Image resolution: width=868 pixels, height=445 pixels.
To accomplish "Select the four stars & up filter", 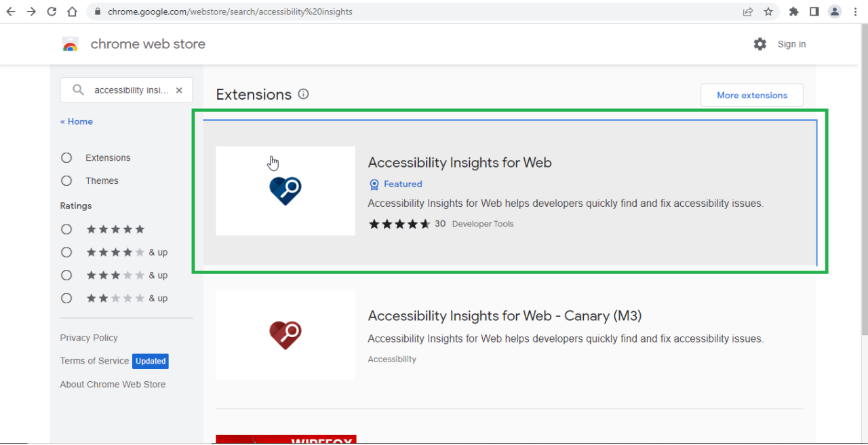I will click(66, 252).
